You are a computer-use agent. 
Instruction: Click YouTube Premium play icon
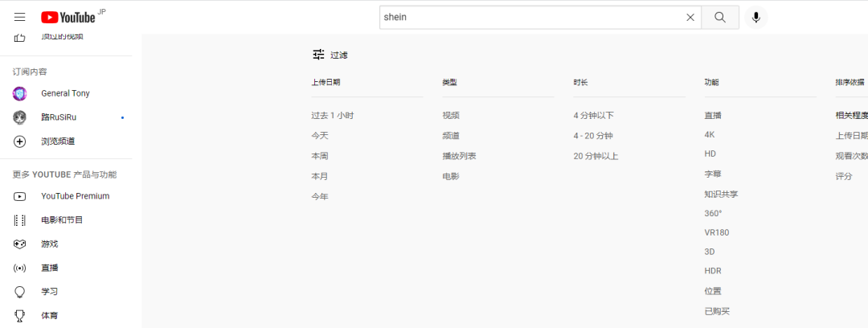click(19, 196)
